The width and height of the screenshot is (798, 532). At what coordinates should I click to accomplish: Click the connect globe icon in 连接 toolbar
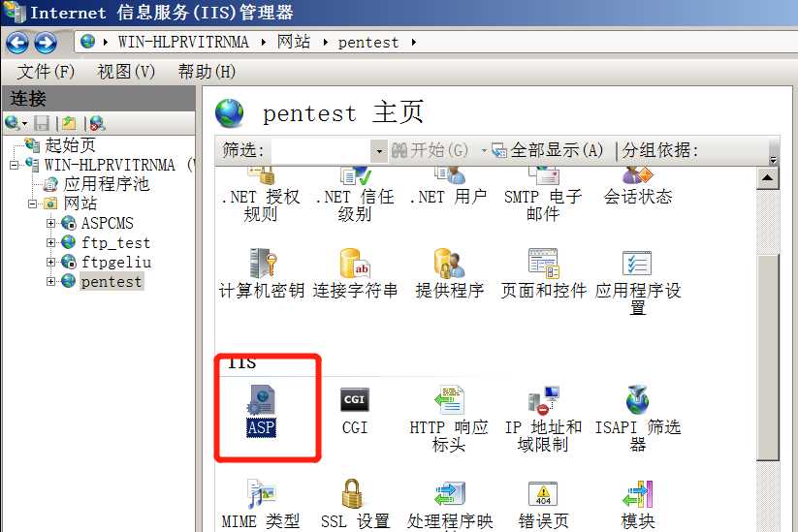click(x=13, y=122)
